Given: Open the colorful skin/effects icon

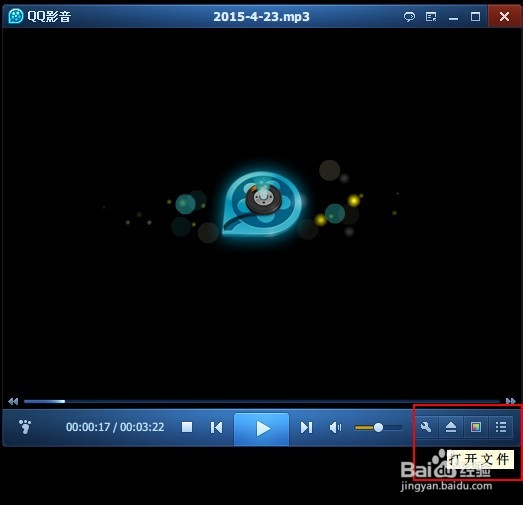Looking at the screenshot, I should [476, 427].
